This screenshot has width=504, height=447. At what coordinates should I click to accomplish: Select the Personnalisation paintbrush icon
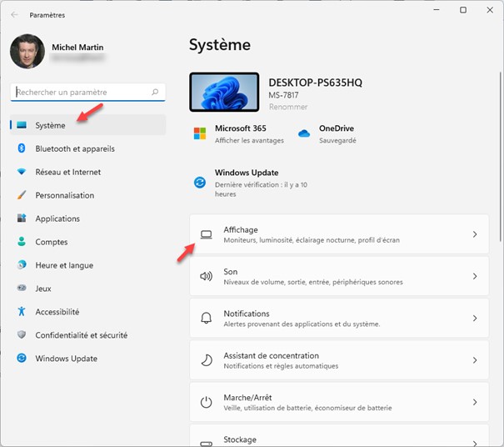coord(22,195)
